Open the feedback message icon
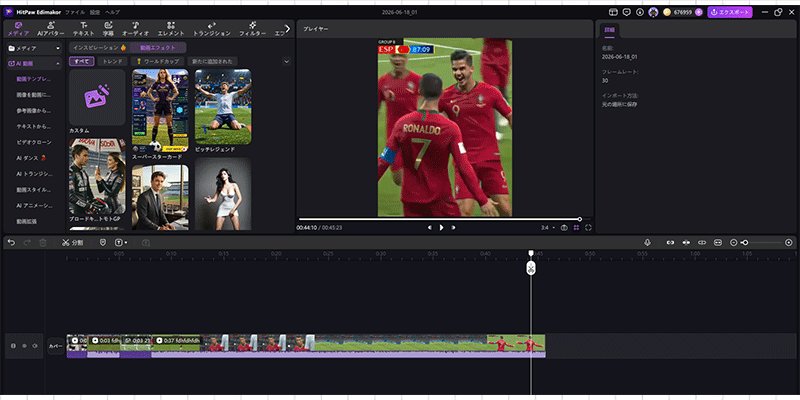The width and height of the screenshot is (800, 400). (x=627, y=12)
